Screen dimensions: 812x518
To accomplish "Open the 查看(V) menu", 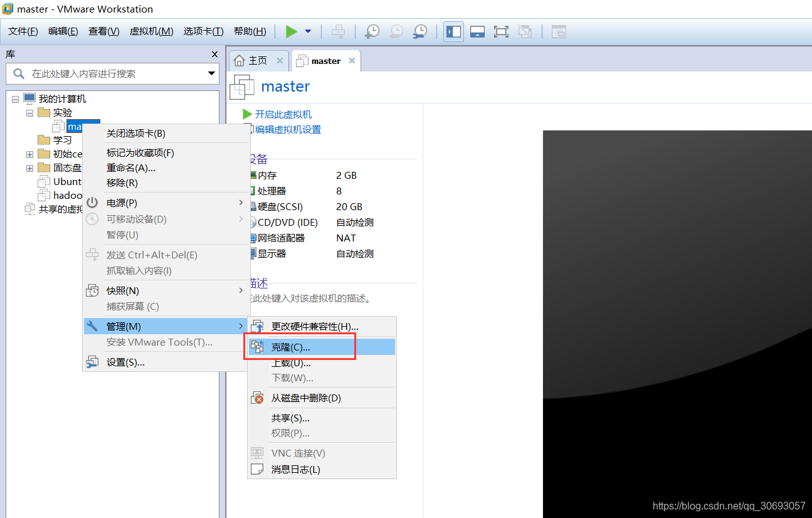I will 104,31.
